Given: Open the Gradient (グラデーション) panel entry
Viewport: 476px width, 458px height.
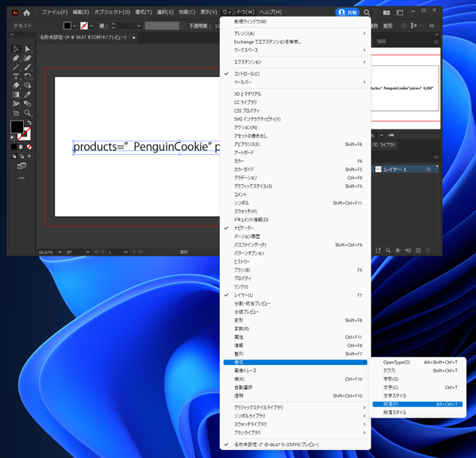Looking at the screenshot, I should point(295,178).
